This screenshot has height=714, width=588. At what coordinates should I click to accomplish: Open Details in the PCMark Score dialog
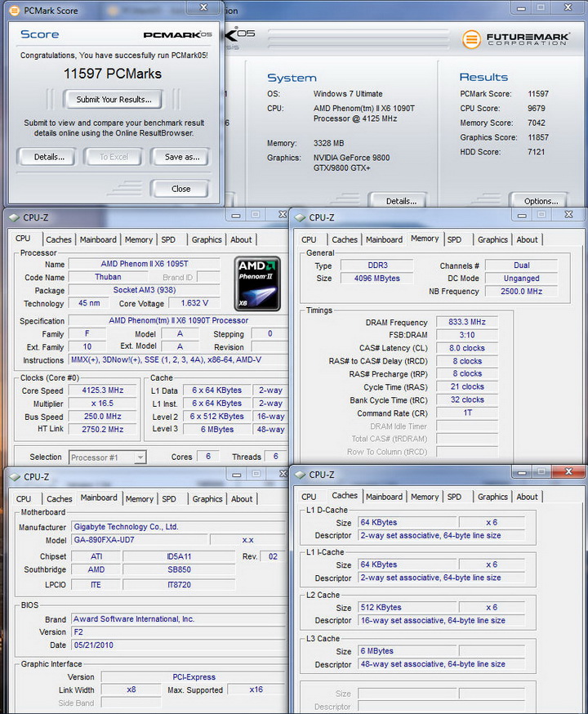(47, 157)
